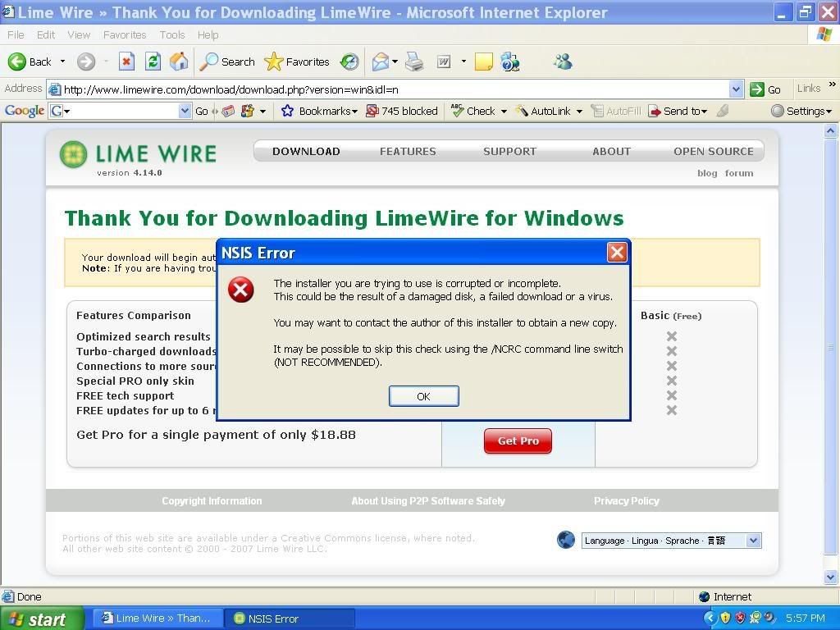Click OK in the NSIS Error dialog
The width and height of the screenshot is (840, 630).
424,396
